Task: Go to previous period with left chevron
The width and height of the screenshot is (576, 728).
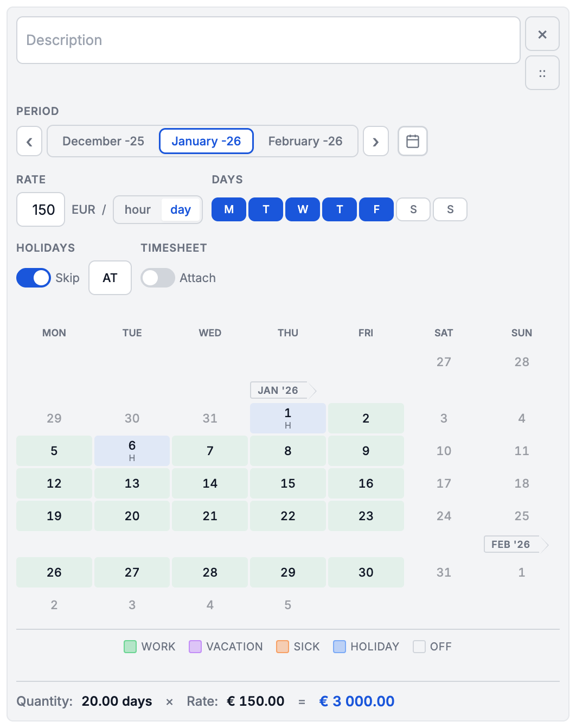Action: coord(29,142)
